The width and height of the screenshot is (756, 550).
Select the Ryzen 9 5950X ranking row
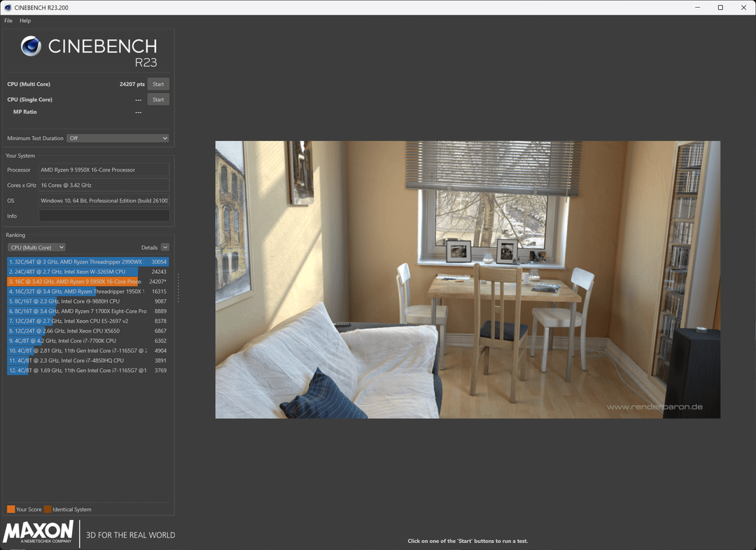77,281
